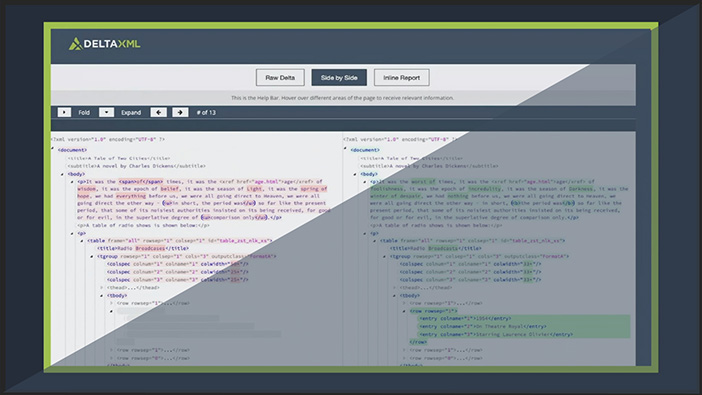Image resolution: width=702 pixels, height=395 pixels.
Task: Click the Fold arrow button
Action: coord(64,112)
